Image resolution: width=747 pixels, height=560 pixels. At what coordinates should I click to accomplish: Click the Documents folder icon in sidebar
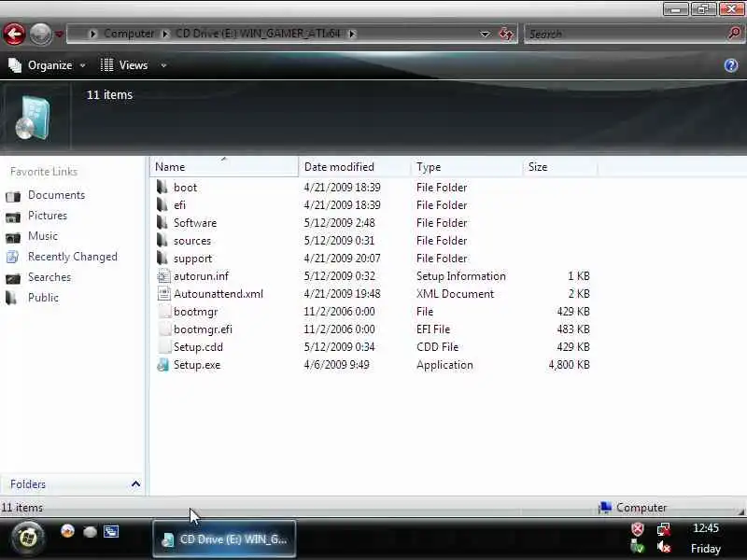pyautogui.click(x=13, y=196)
